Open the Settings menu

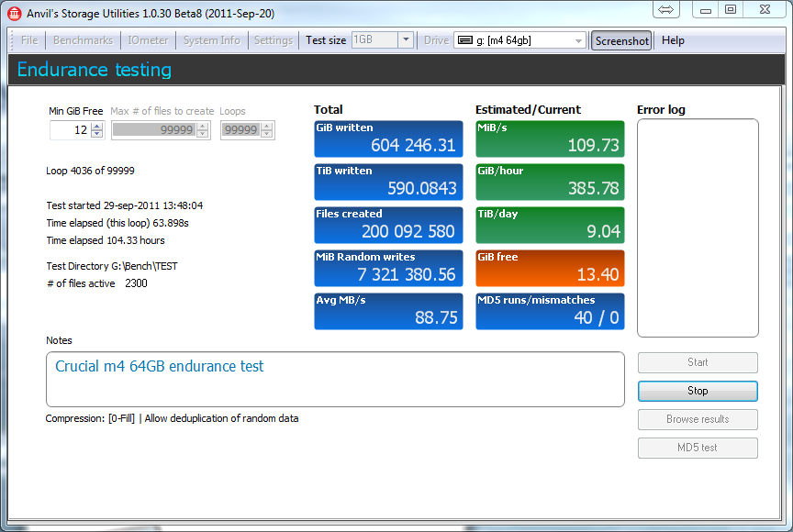click(x=274, y=40)
